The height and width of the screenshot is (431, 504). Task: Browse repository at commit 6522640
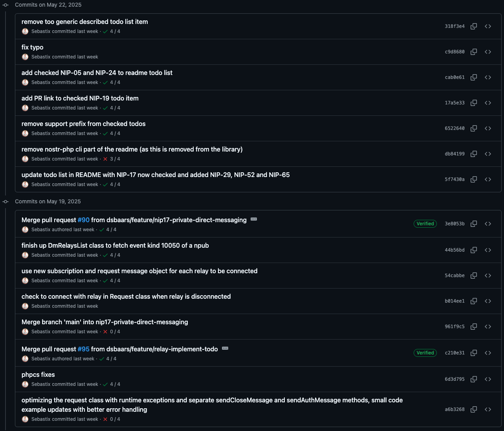pyautogui.click(x=488, y=128)
